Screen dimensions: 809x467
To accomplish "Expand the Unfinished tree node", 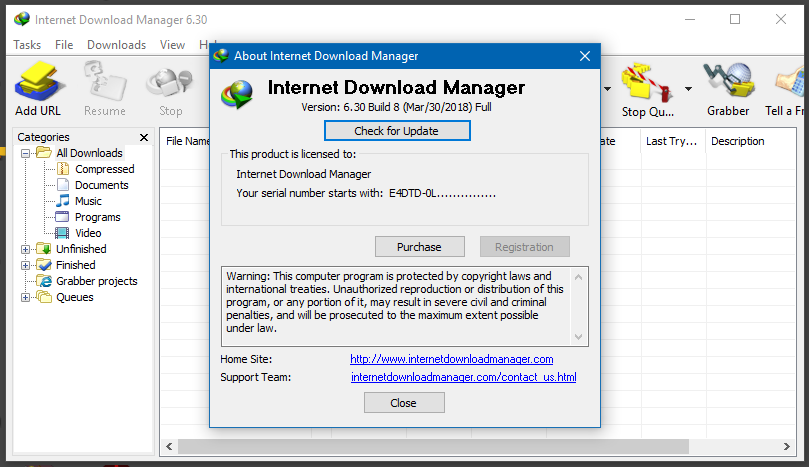I will [25, 249].
